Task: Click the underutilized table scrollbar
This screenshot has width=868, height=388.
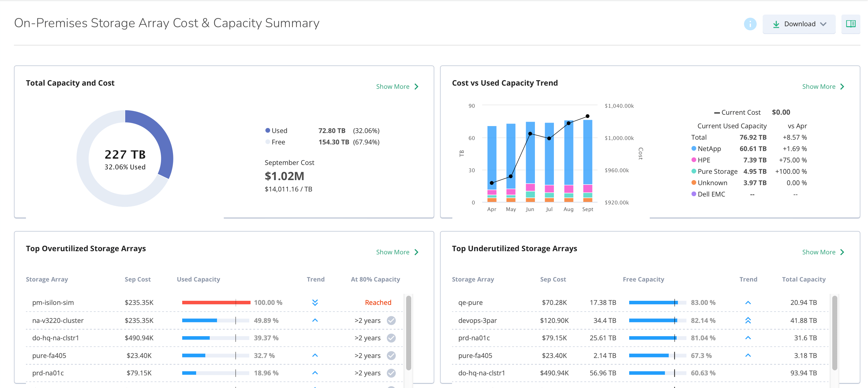Action: 834,332
